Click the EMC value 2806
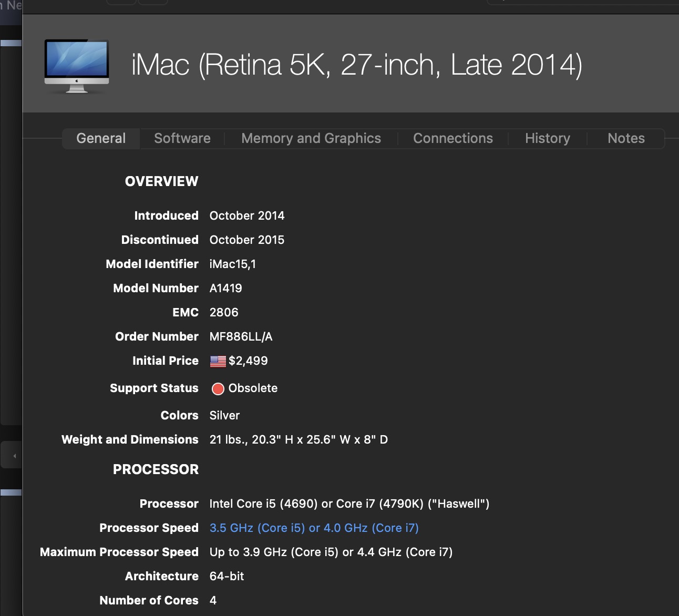This screenshot has width=679, height=616. (224, 312)
